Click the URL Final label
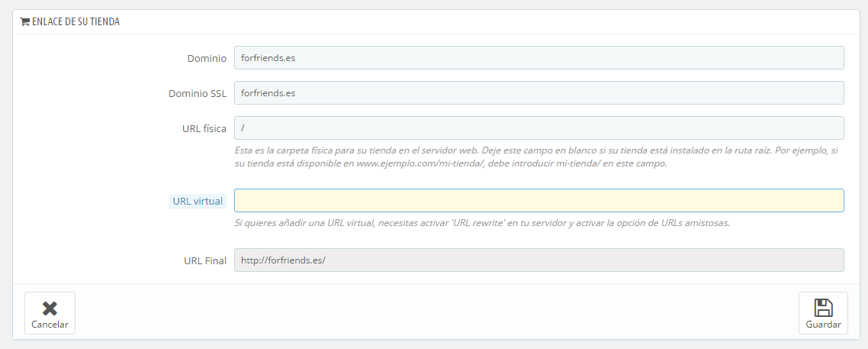This screenshot has width=868, height=349. (205, 260)
